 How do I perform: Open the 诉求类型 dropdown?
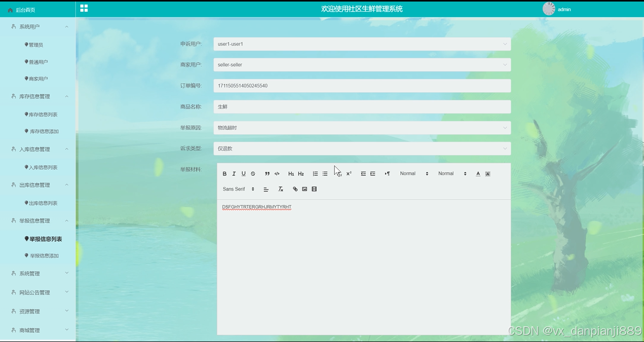[x=362, y=148]
